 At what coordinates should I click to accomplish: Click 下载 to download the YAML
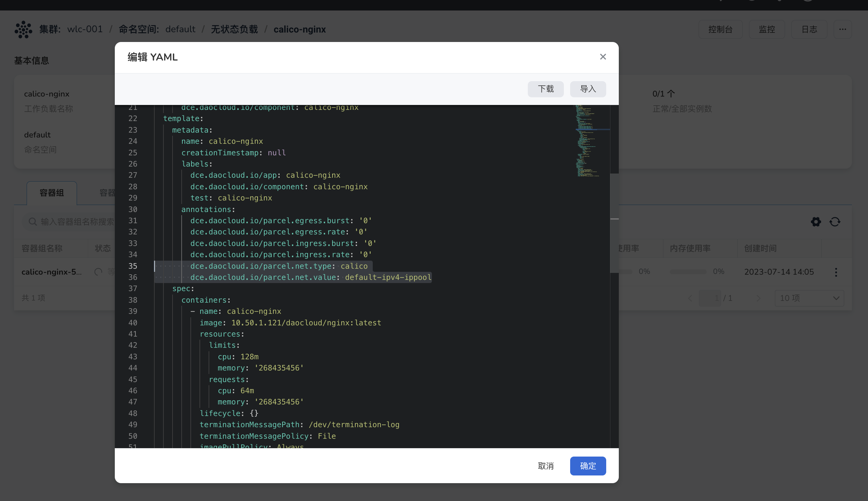(x=546, y=89)
